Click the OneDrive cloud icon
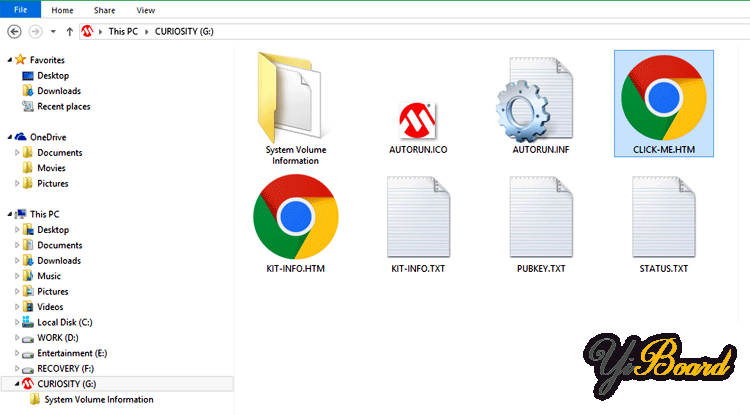Screen dimensions: 750x415 (20, 137)
